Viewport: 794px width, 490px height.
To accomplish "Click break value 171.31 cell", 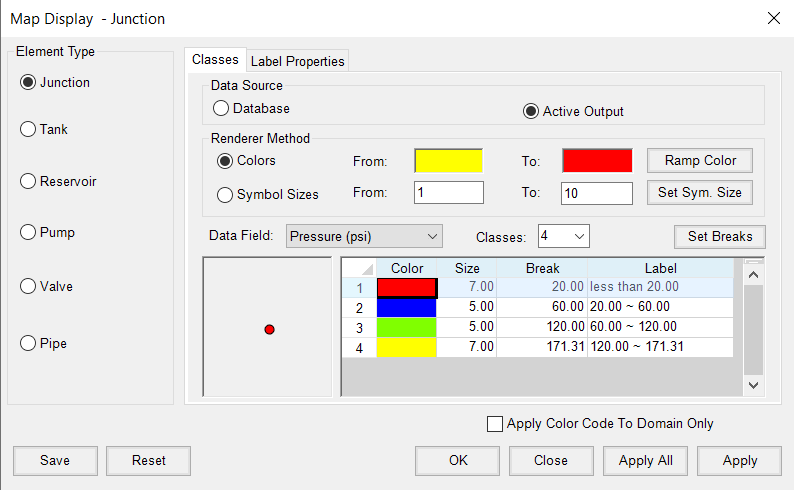I will click(x=542, y=347).
